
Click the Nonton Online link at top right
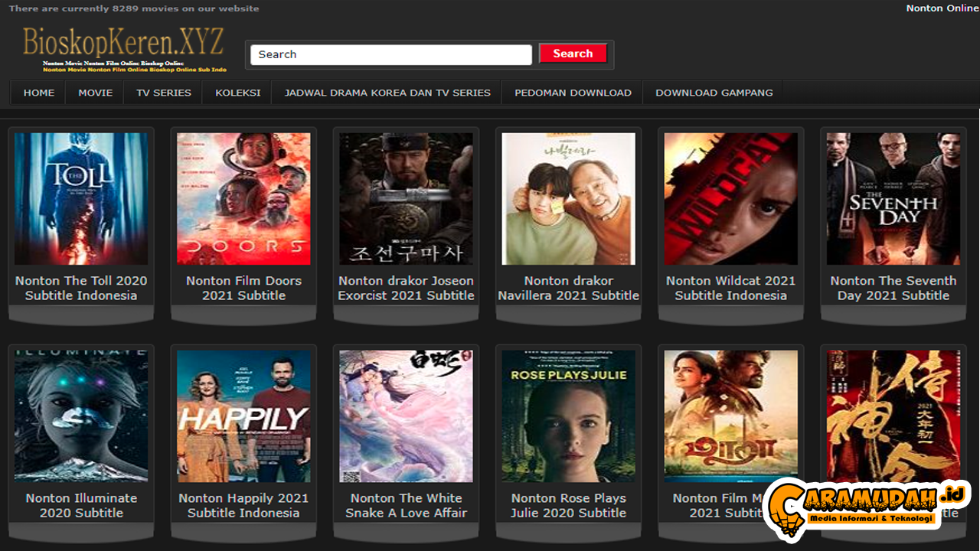[x=942, y=8]
